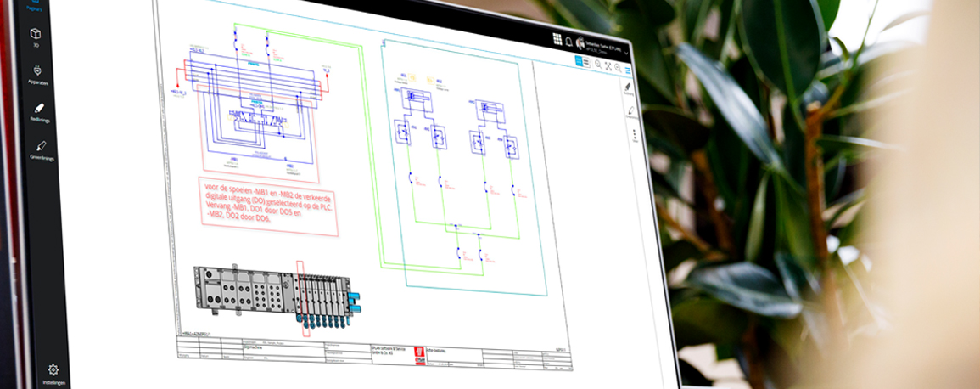Select the Redlinings tool in sidebar

click(38, 110)
